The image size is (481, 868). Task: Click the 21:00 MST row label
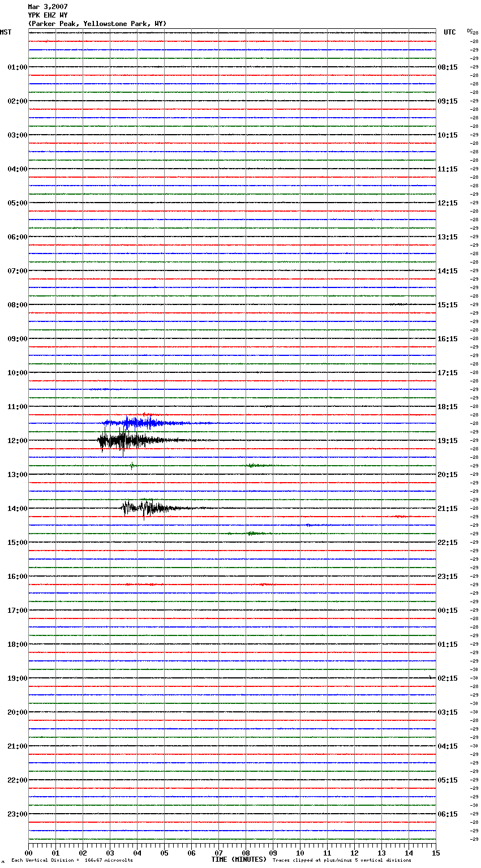click(17, 746)
